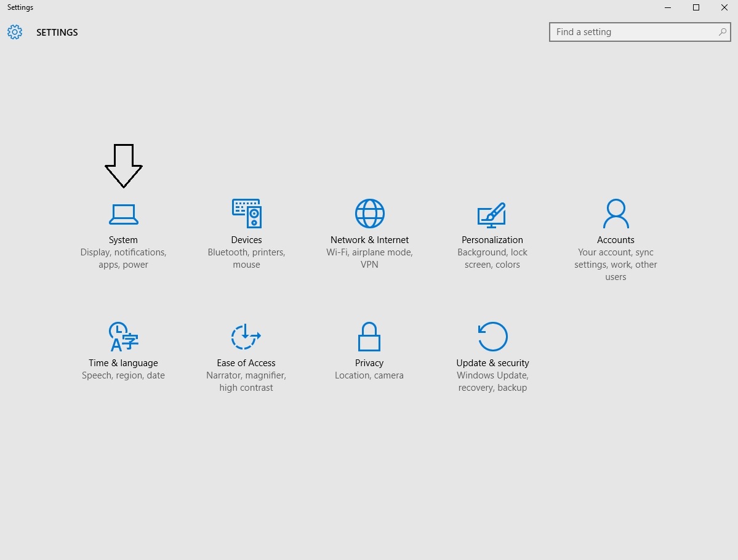This screenshot has height=560, width=738.
Task: Open the Time & language clock icon
Action: click(x=123, y=337)
